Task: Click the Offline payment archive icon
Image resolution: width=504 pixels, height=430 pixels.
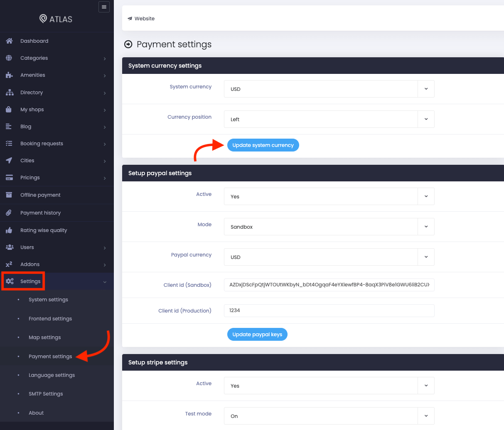Action: [9, 195]
